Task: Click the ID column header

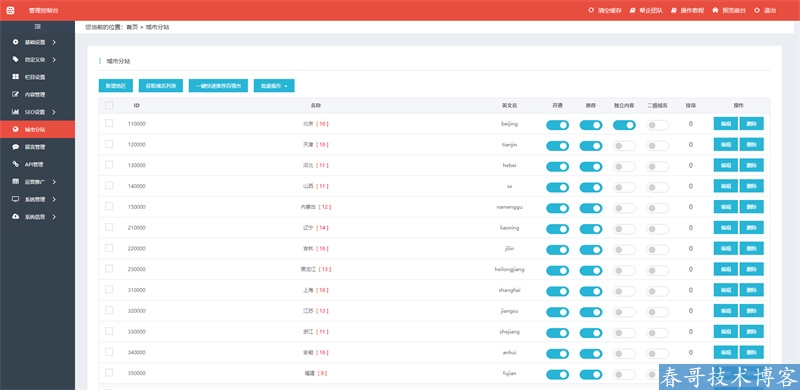Action: tap(137, 106)
